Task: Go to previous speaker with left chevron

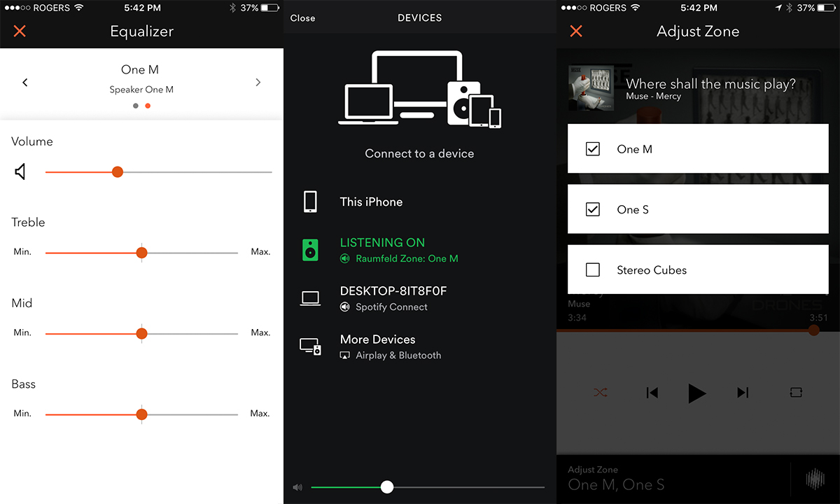Action: click(x=25, y=83)
